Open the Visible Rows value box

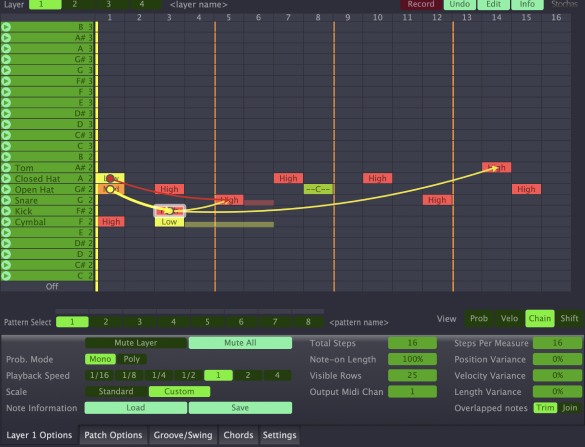pos(412,375)
